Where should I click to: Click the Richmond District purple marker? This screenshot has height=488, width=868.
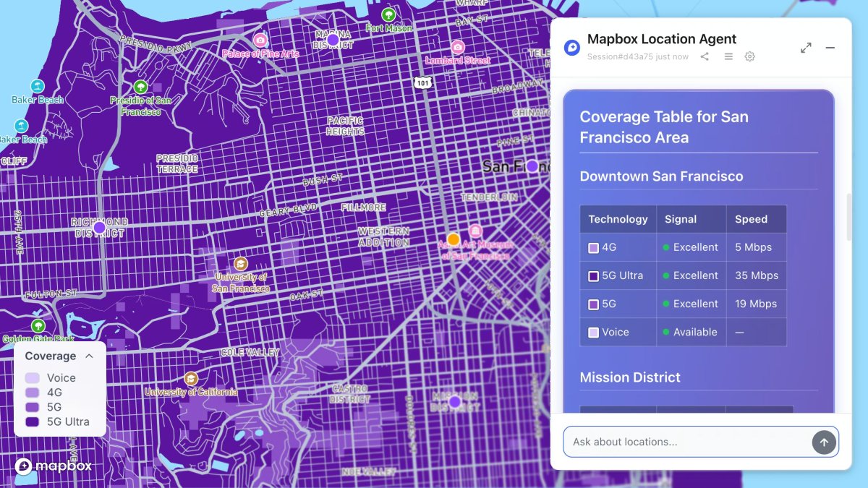click(100, 228)
